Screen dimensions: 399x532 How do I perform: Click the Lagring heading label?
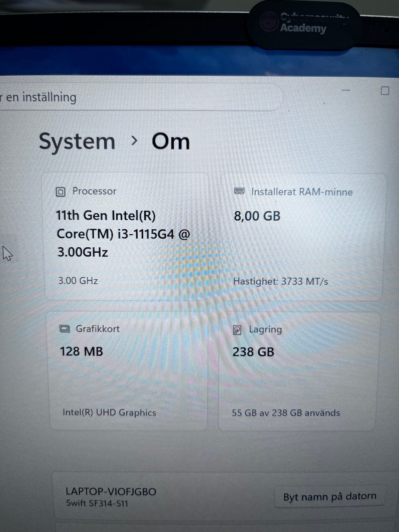[265, 330]
